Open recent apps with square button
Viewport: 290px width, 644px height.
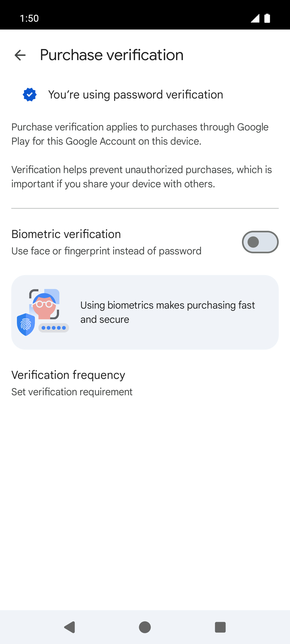220,627
